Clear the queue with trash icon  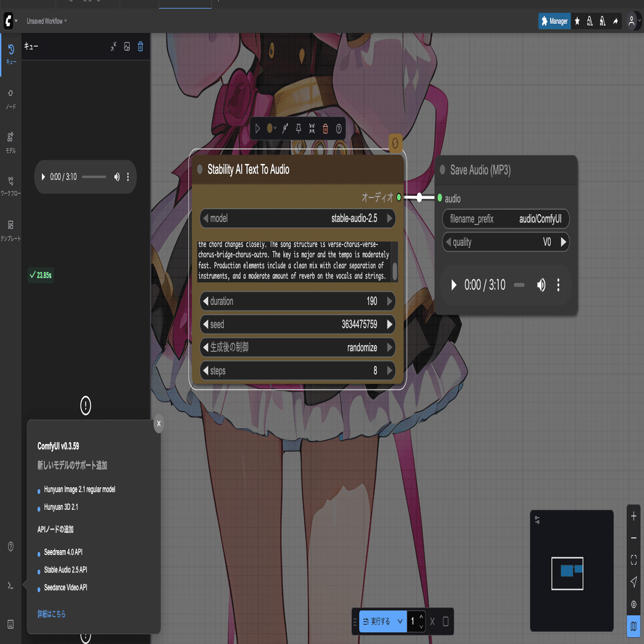point(140,46)
